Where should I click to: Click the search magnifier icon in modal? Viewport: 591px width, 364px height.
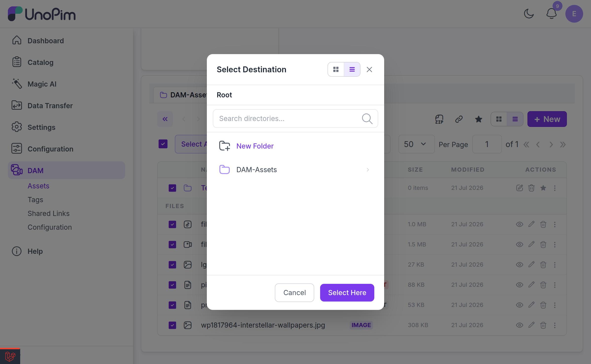pos(367,119)
